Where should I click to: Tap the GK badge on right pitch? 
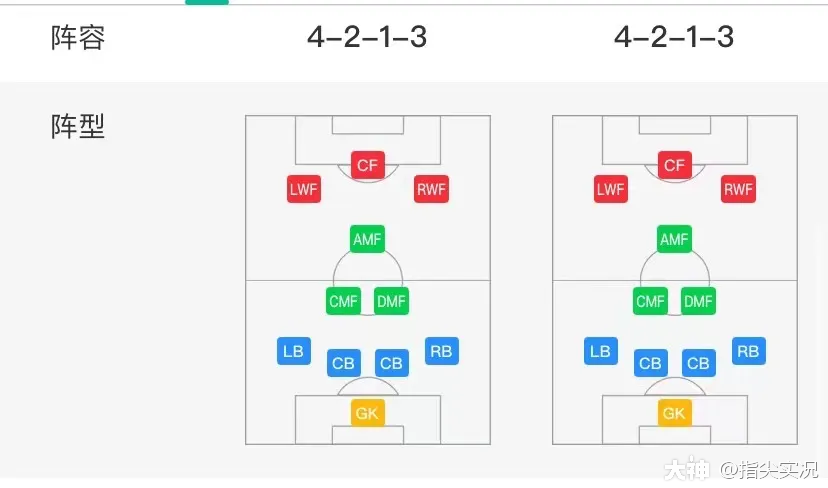pyautogui.click(x=674, y=412)
